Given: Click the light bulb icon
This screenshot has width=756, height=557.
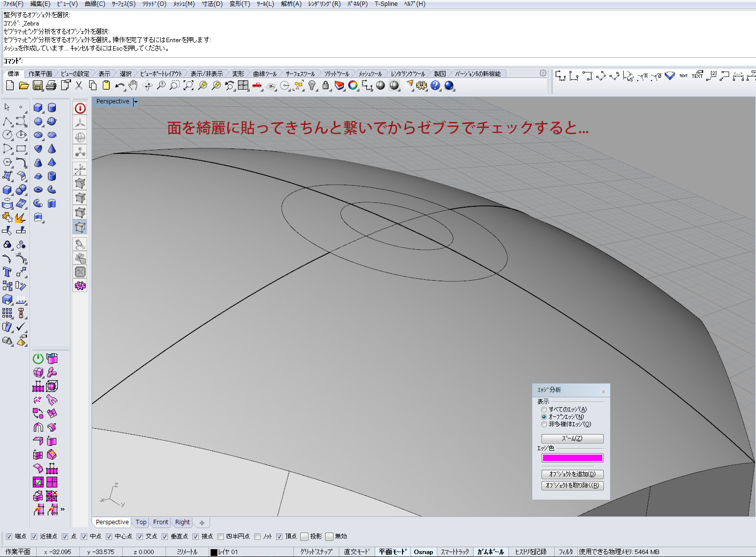Looking at the screenshot, I should coord(312,86).
